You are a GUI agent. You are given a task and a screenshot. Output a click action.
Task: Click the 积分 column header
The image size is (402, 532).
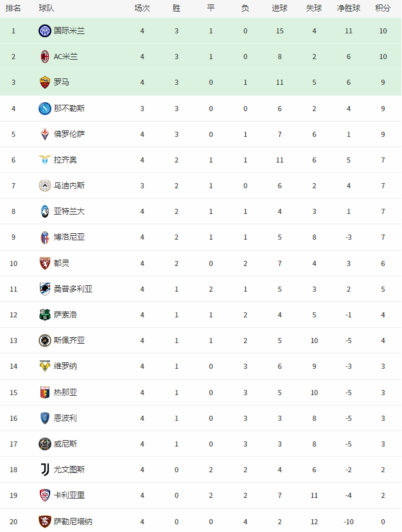pyautogui.click(x=383, y=8)
